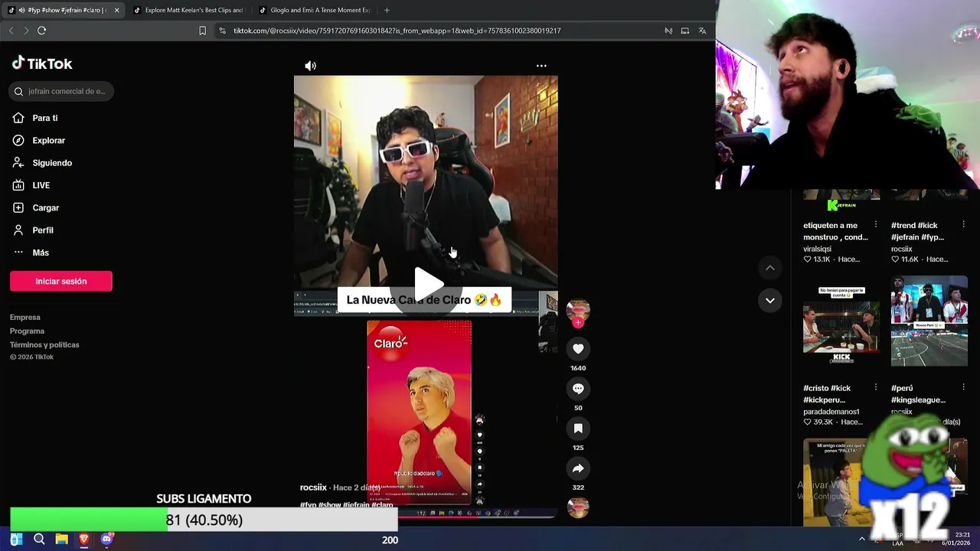980x551 pixels.
Task: Open rocsiix profile name under video
Action: click(x=313, y=487)
